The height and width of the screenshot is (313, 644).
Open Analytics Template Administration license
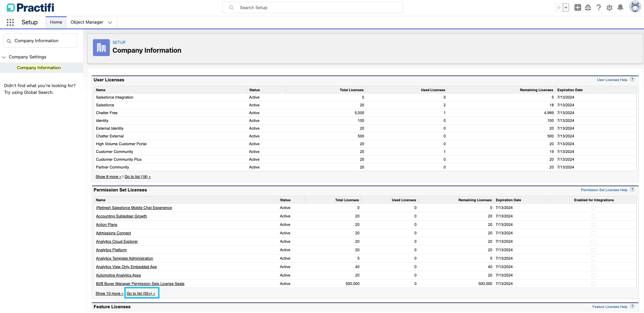click(124, 258)
